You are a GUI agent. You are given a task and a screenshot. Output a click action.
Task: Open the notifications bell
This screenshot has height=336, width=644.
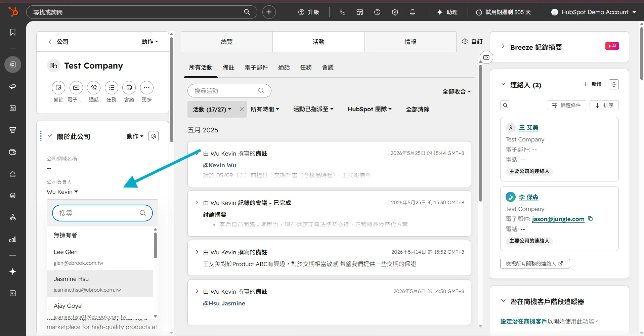point(413,12)
